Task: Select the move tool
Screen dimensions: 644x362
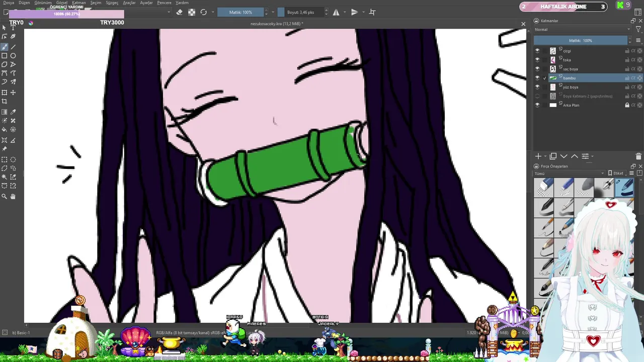Action: [13, 93]
